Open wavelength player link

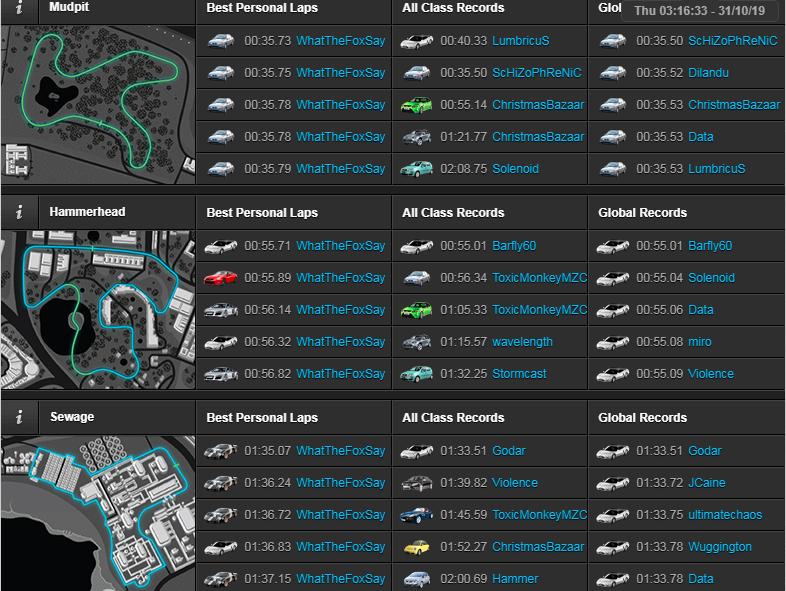[x=522, y=342]
